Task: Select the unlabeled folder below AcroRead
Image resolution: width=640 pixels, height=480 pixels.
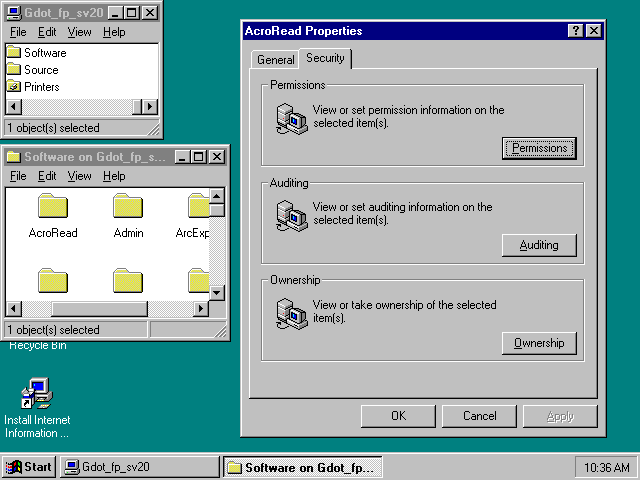Action: 53,281
